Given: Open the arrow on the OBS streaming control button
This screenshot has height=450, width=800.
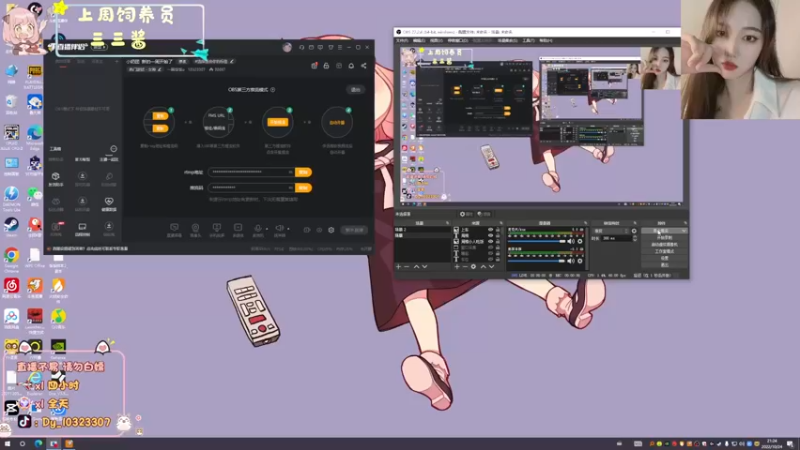Looking at the screenshot, I should 684,231.
